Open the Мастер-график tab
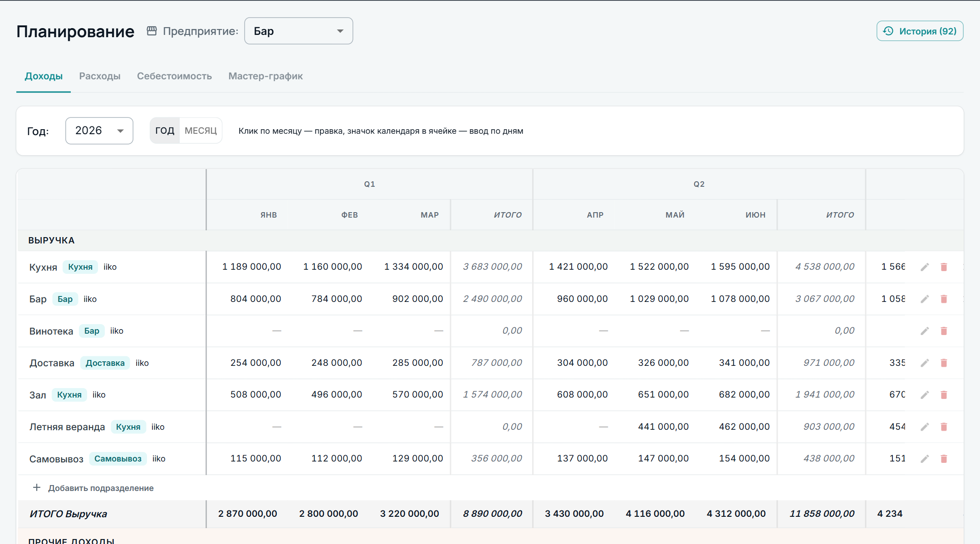 [x=265, y=76]
